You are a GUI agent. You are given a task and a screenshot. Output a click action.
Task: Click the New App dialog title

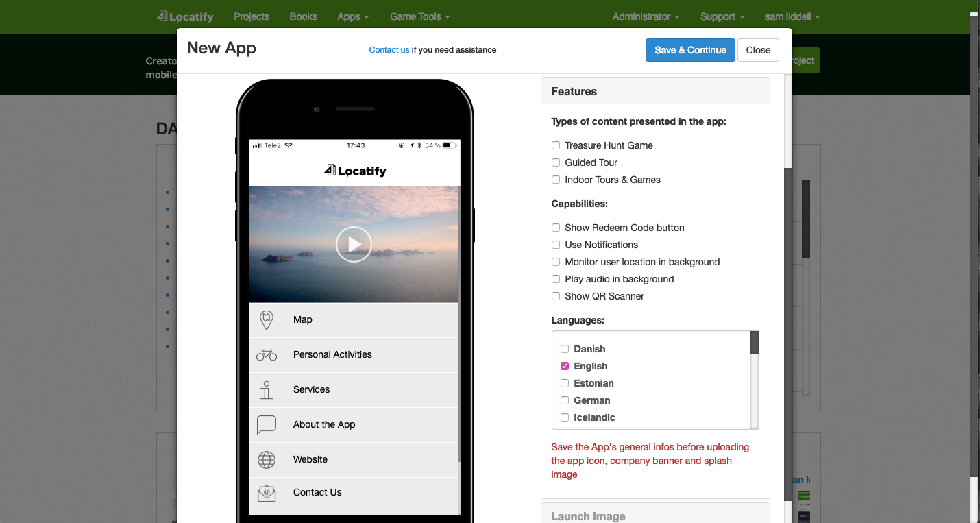221,48
